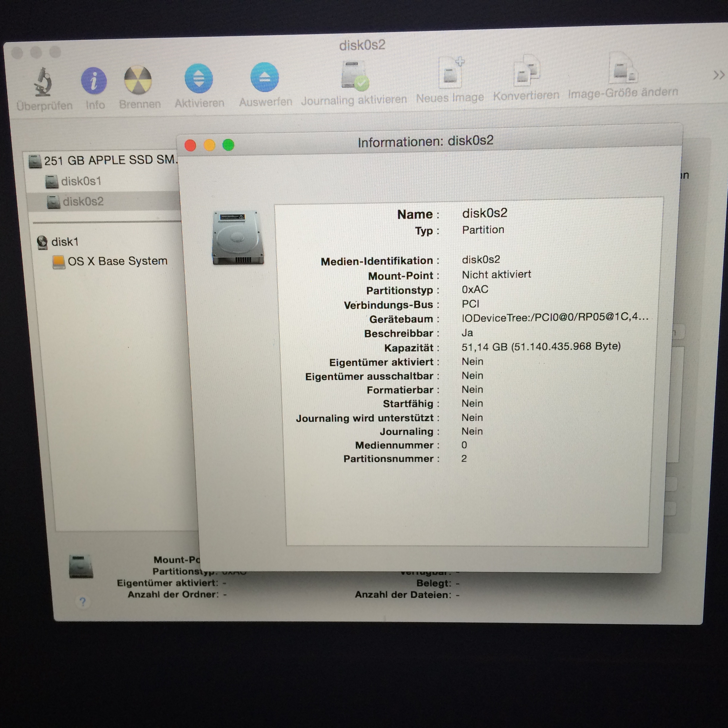
Task: Select the OS X Base System volume
Action: click(x=117, y=261)
